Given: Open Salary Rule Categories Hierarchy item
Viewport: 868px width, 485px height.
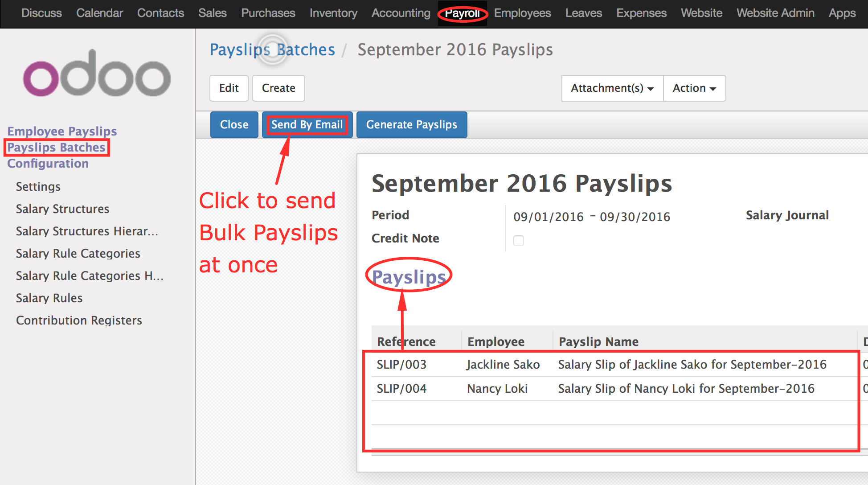Looking at the screenshot, I should click(x=90, y=275).
